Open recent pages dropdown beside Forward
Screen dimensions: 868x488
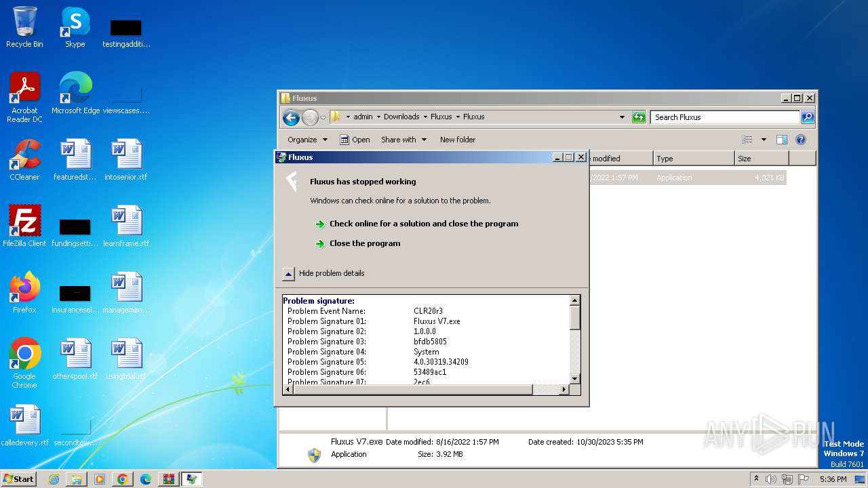pyautogui.click(x=323, y=117)
